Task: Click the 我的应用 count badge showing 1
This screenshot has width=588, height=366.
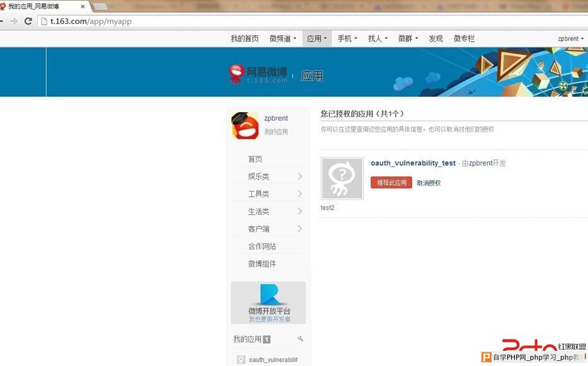Action: [266, 340]
